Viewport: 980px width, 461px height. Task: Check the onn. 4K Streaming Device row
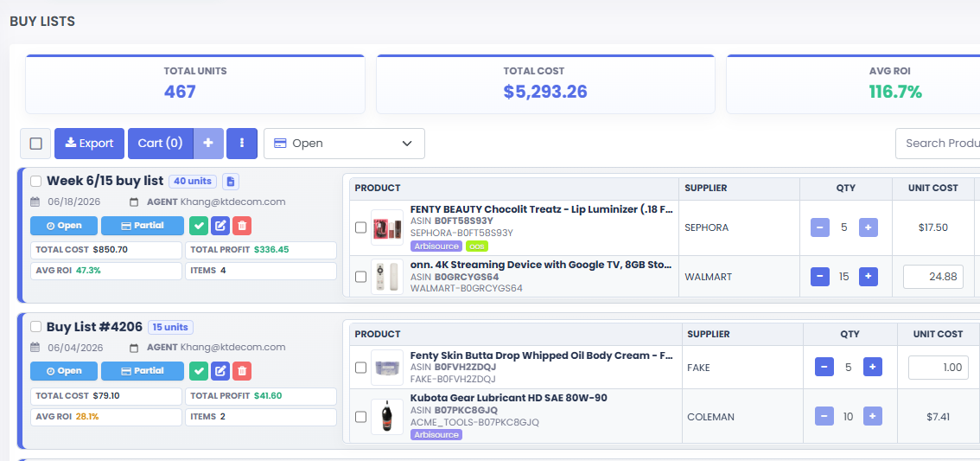pyautogui.click(x=360, y=277)
